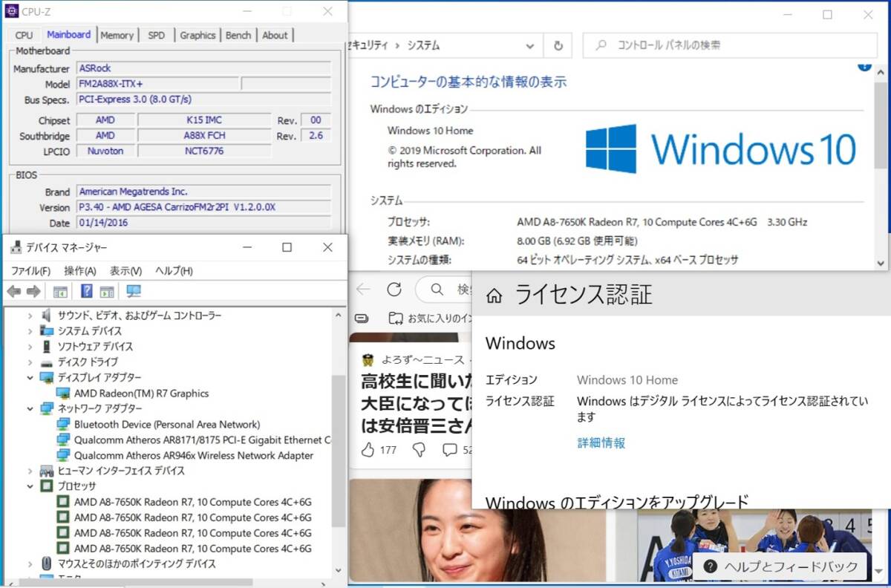Open the 操作(A) menu in Device Manager
Image resolution: width=891 pixels, height=588 pixels.
[x=80, y=271]
